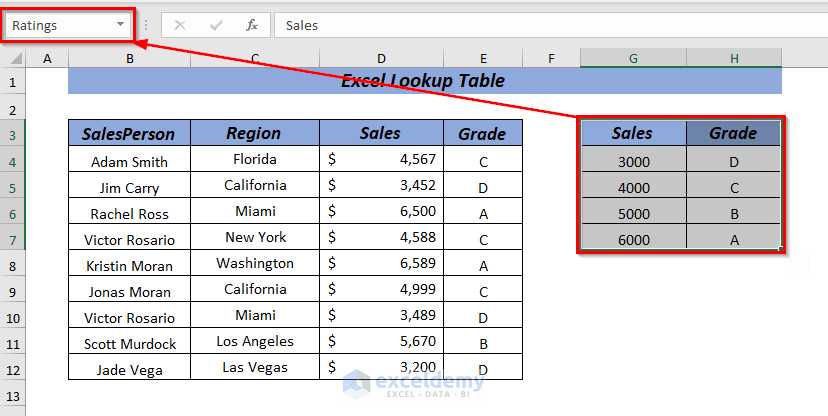Select column D header
The height and width of the screenshot is (416, 828).
382,59
